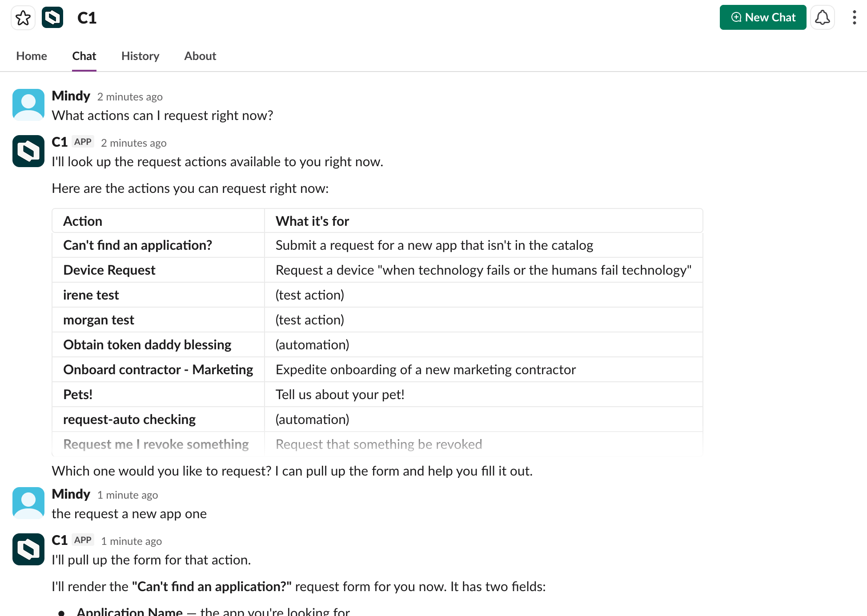Image resolution: width=867 pixels, height=616 pixels.
Task: Click C1 avatar on second reply
Action: click(x=28, y=549)
